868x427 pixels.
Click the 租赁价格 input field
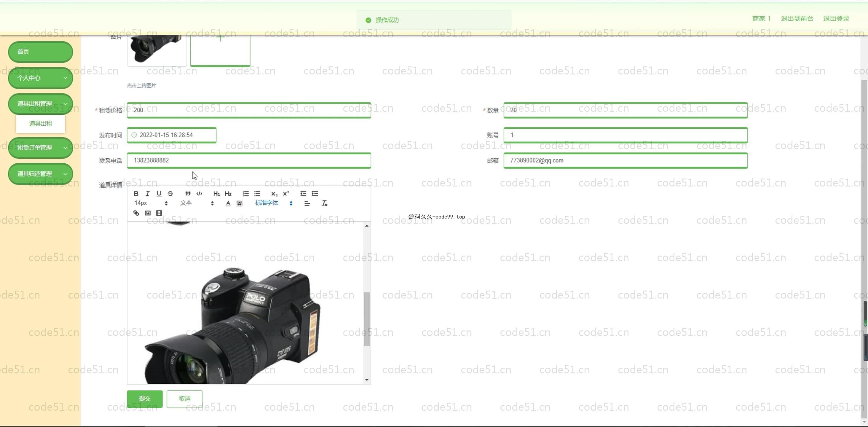(x=249, y=110)
